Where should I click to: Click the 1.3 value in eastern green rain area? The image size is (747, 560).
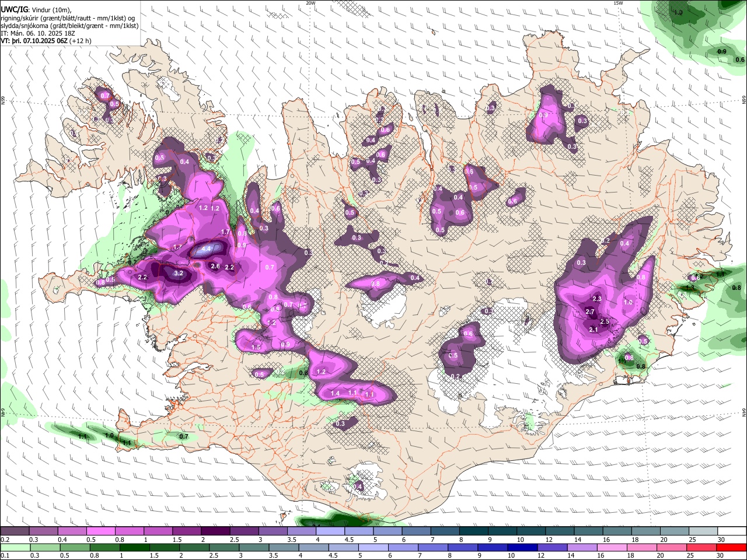[x=690, y=288]
